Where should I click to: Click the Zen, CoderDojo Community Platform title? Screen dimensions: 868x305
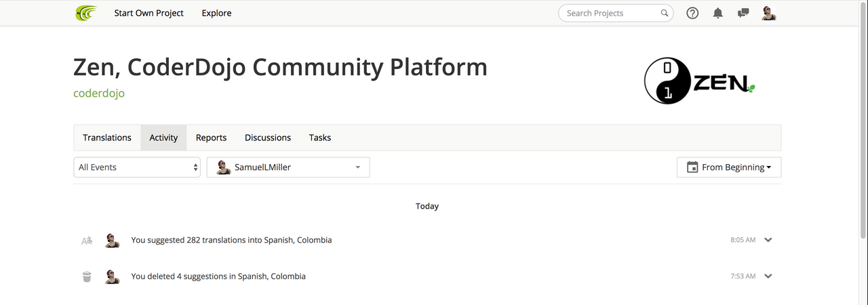point(280,67)
